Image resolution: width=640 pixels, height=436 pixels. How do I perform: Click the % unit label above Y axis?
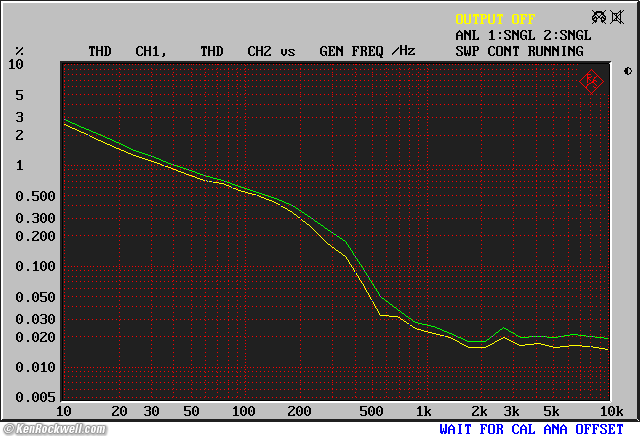19,51
